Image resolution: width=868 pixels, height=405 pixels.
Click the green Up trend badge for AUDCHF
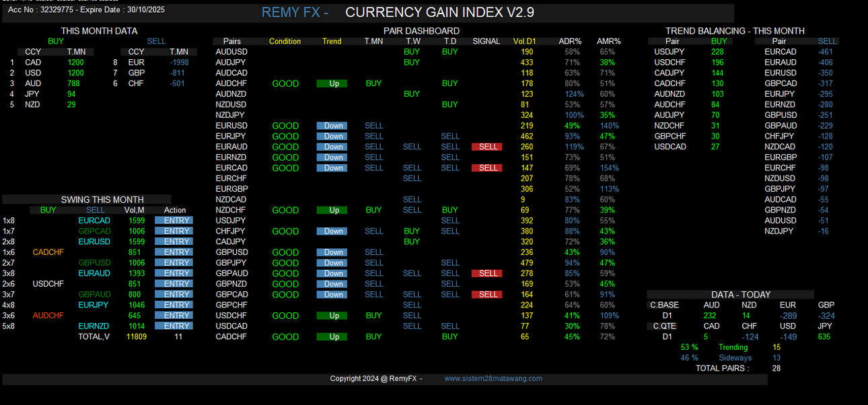(332, 83)
